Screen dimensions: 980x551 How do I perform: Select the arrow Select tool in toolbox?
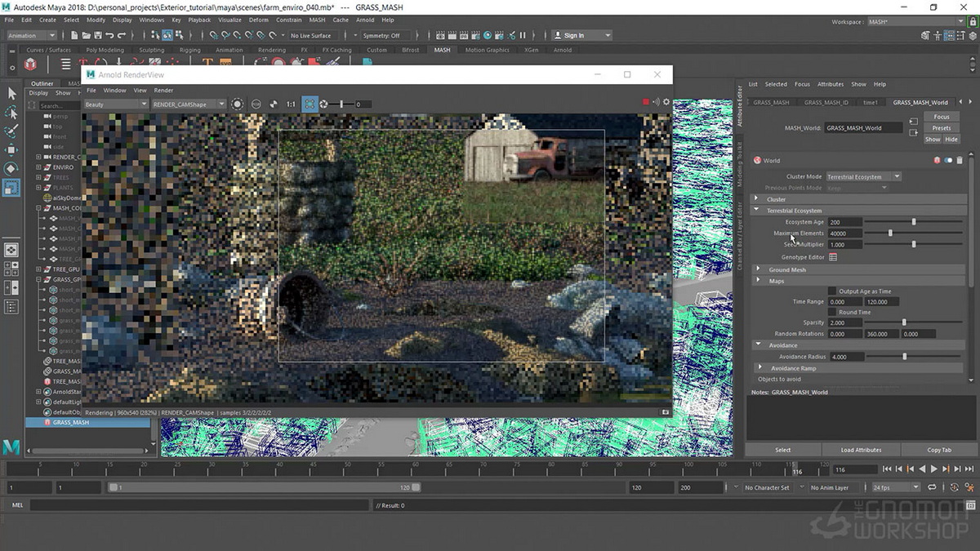click(11, 93)
